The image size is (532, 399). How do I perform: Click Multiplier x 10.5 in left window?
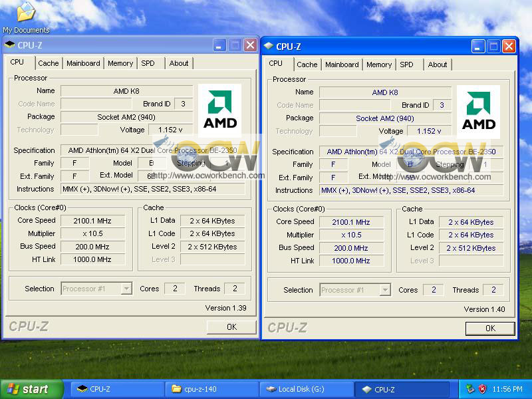click(92, 233)
